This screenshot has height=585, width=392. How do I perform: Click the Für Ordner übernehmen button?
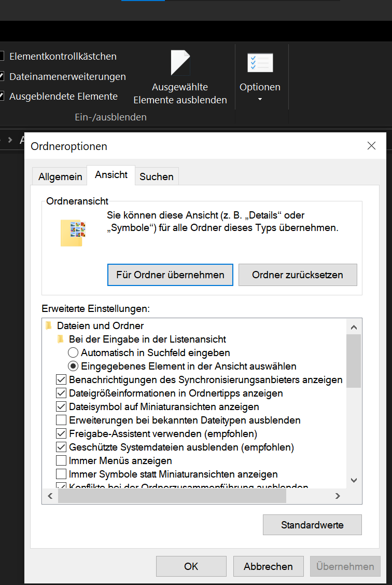[170, 275]
